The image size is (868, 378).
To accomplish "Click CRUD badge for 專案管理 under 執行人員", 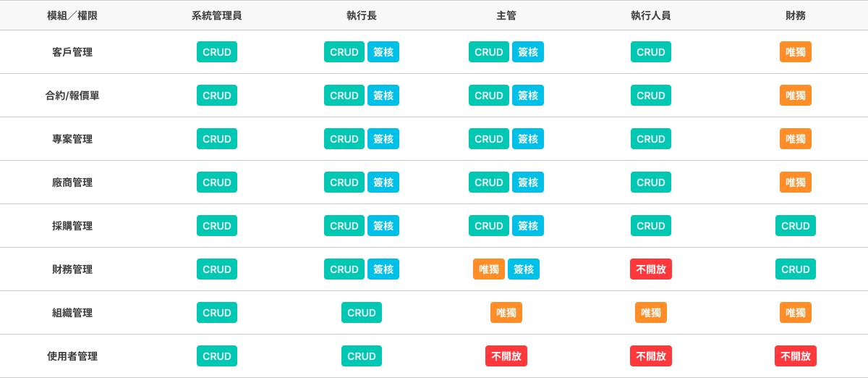I will (x=651, y=139).
